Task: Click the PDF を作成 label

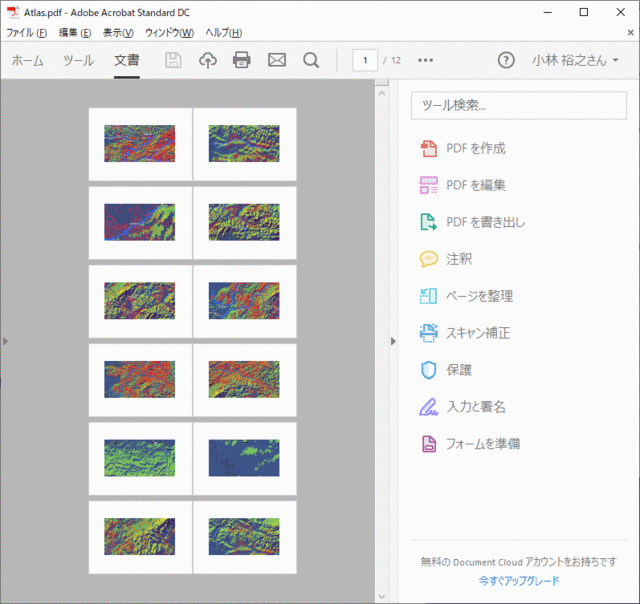Action: pyautogui.click(x=476, y=148)
